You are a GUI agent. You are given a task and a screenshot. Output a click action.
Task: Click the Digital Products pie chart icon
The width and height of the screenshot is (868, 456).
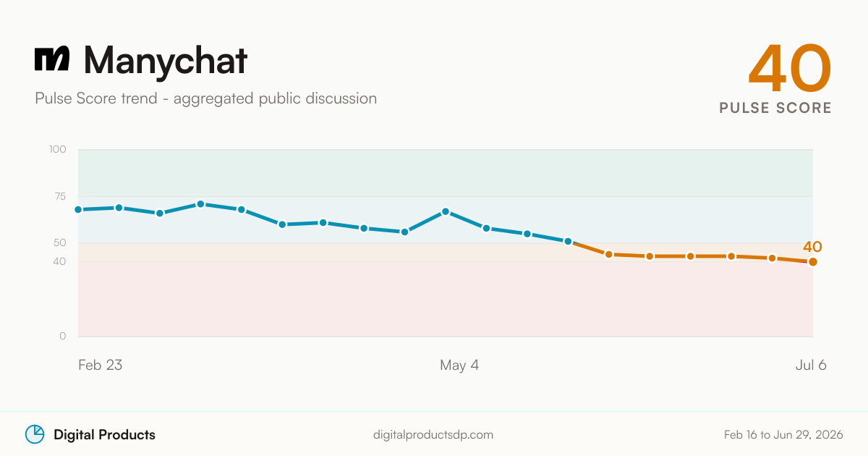pos(35,434)
